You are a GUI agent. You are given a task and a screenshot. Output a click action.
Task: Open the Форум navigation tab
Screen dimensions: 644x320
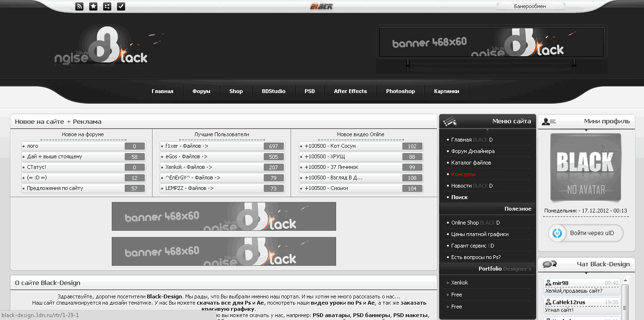[201, 91]
